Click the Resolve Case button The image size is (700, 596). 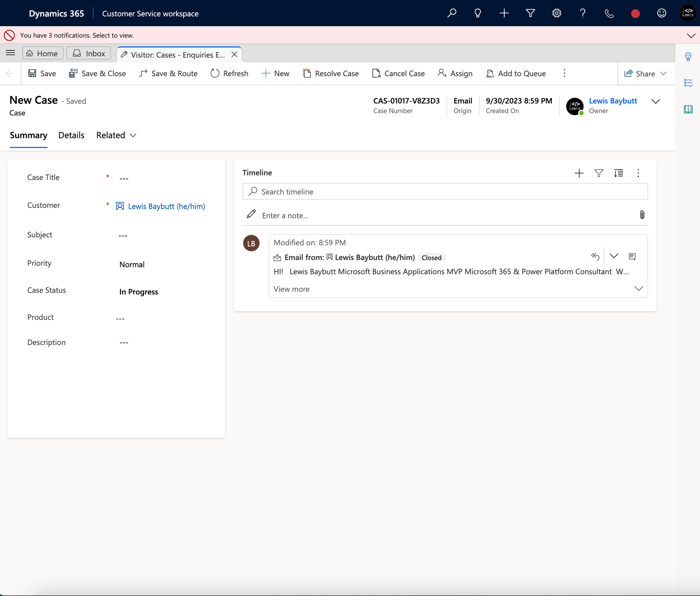[331, 73]
